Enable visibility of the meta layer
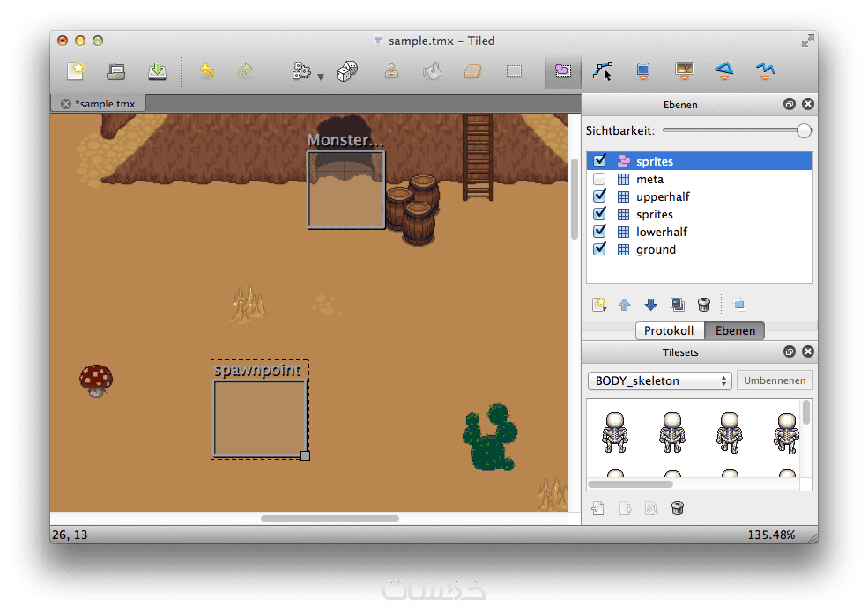This screenshot has width=868, height=613. pos(599,179)
